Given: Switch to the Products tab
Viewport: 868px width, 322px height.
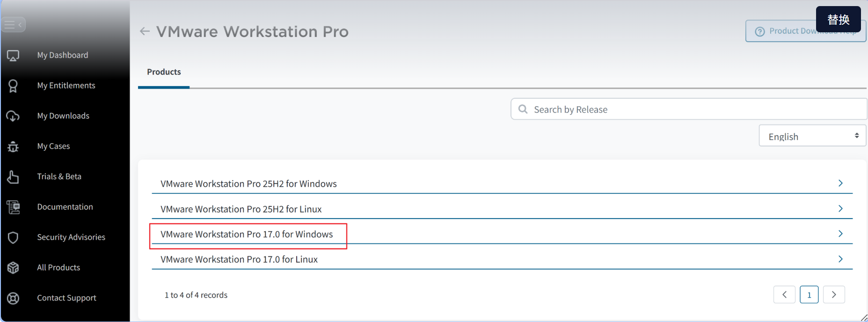Looking at the screenshot, I should [164, 72].
